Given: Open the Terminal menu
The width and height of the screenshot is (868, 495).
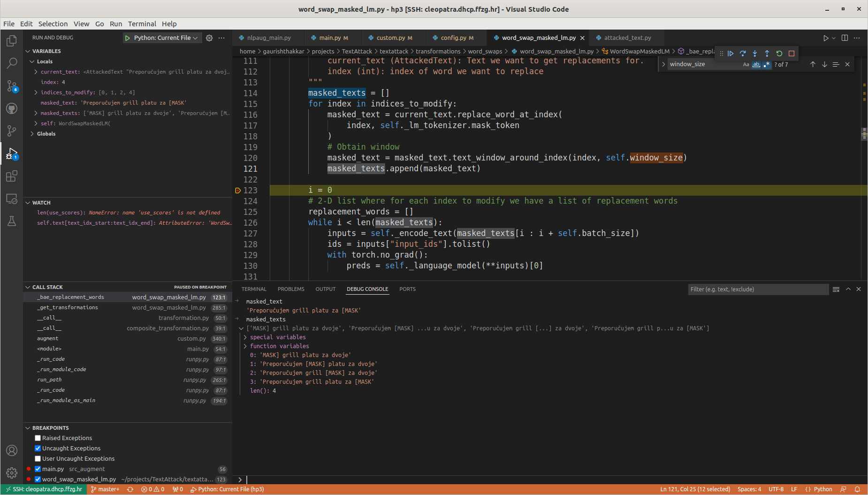Looking at the screenshot, I should click(x=142, y=23).
